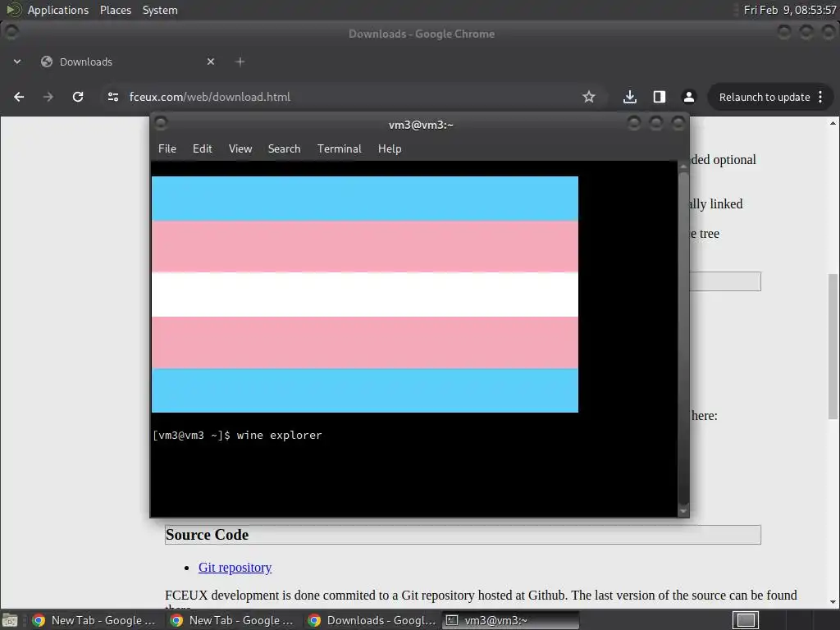
Task: Switch to vm3@vm3 terminal taskbar button
Action: (511, 620)
